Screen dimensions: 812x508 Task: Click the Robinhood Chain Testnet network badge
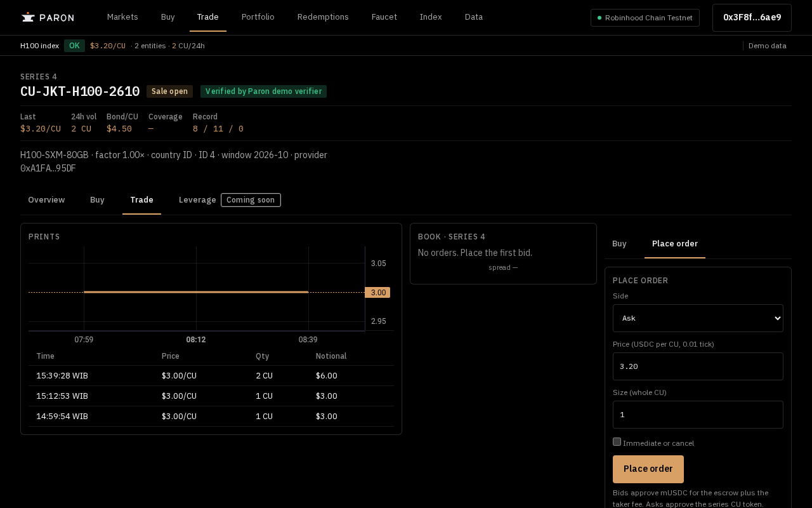point(645,18)
